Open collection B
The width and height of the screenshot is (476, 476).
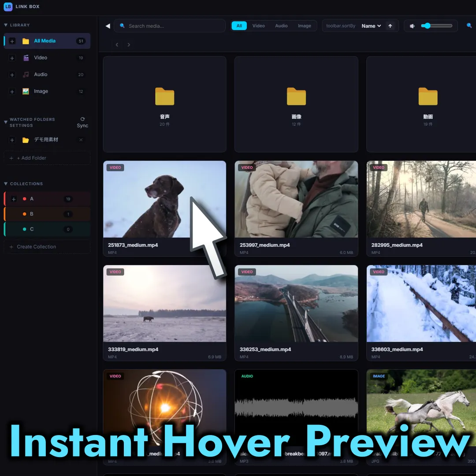47,214
